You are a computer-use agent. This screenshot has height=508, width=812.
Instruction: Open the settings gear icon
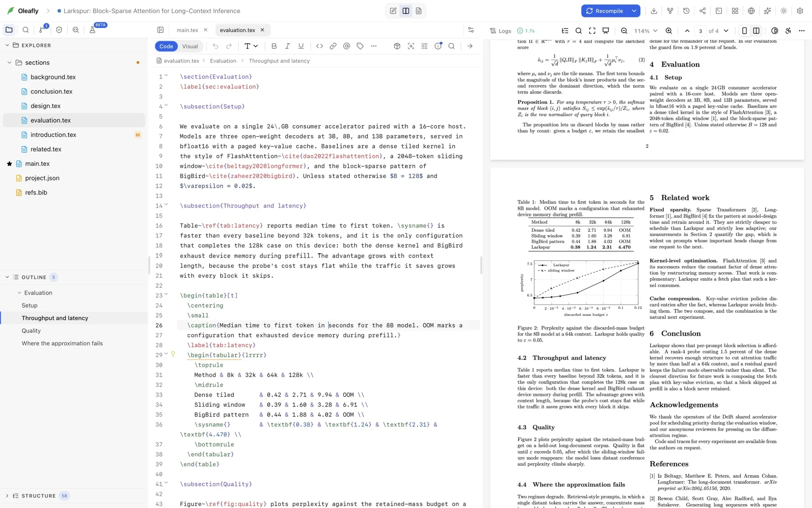pos(800,11)
